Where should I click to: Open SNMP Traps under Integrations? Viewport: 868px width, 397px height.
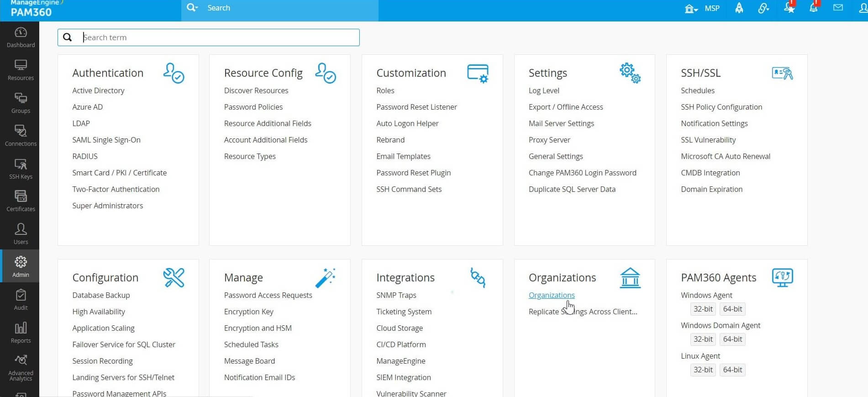coord(396,295)
